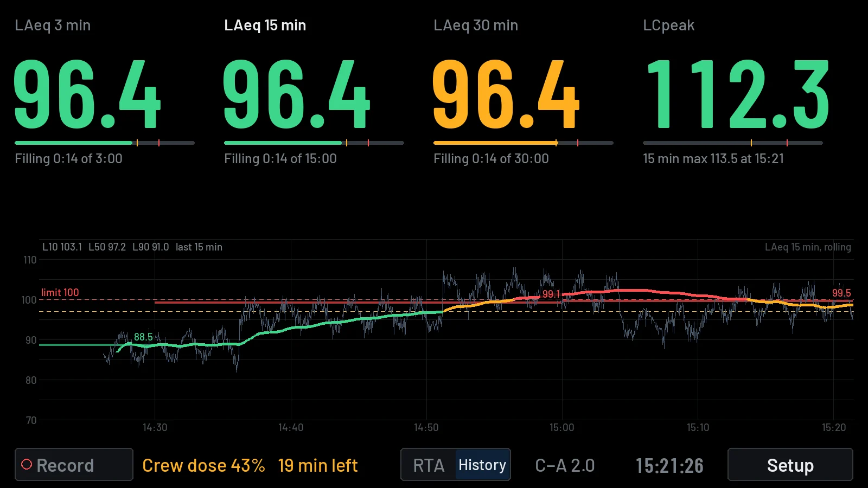Click the LAeq 3 min label
The width and height of the screenshot is (868, 488).
[53, 25]
